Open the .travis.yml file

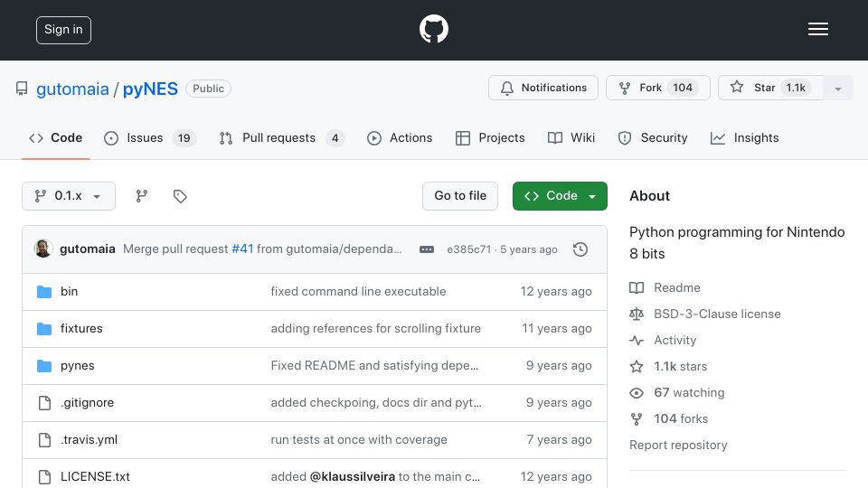[x=90, y=440]
